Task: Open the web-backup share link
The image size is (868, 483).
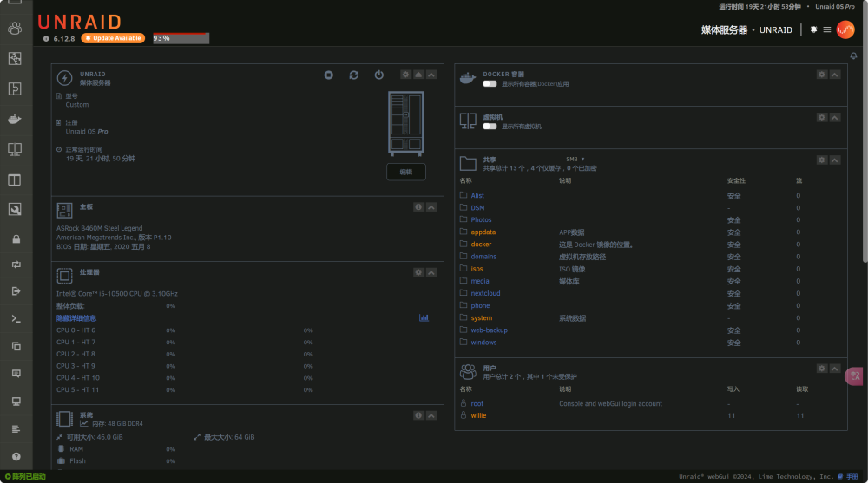Action: 490,330
